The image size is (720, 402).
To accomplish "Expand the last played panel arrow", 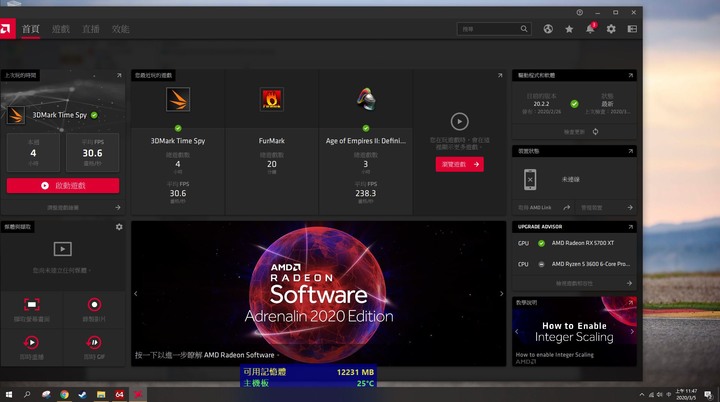I will click(119, 75).
